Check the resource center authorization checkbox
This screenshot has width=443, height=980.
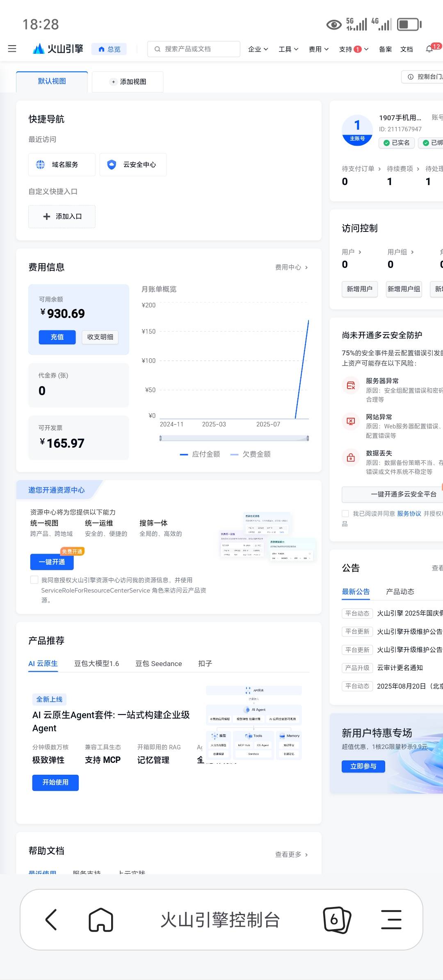34,580
